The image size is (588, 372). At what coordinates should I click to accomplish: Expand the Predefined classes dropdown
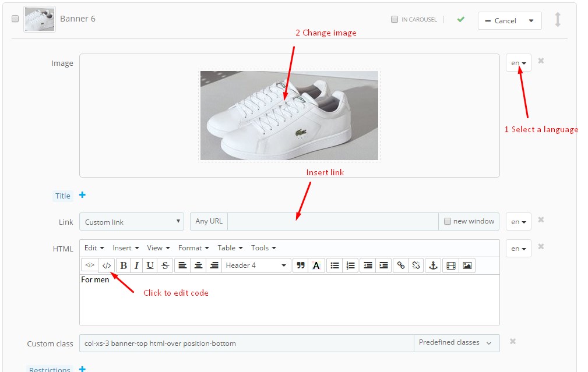coord(456,343)
